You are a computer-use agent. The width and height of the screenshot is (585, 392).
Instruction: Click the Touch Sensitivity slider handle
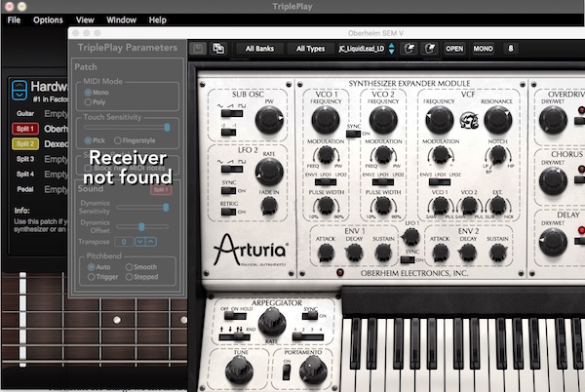click(167, 128)
